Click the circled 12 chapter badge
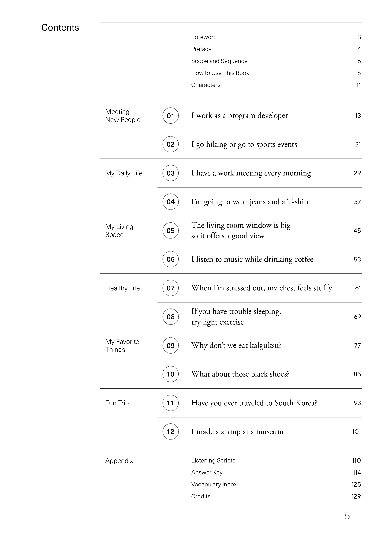Image resolution: width=392 pixels, height=537 pixels. [x=170, y=431]
